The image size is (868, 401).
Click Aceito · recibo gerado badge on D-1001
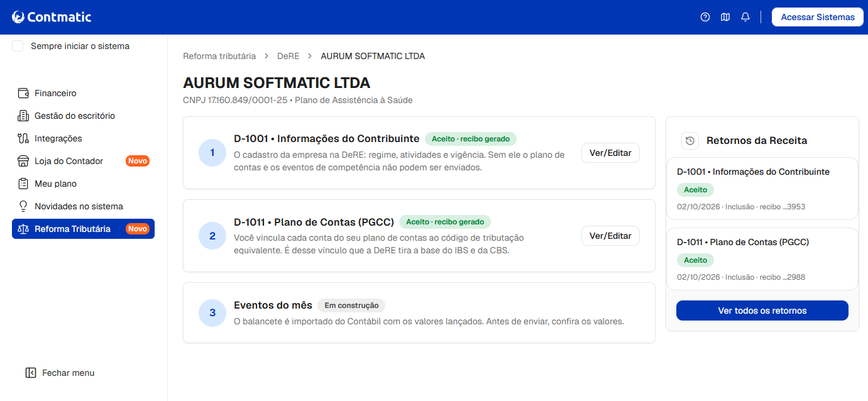(471, 139)
